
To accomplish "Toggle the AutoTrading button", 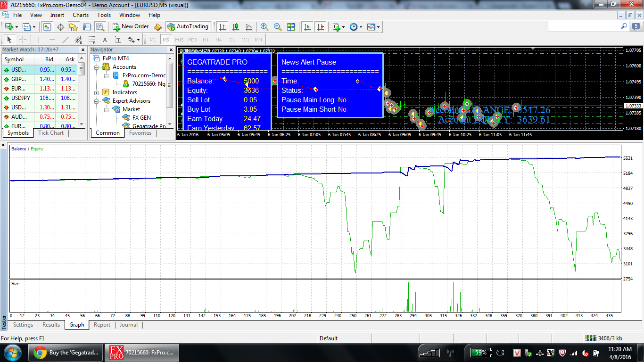I will 188,27.
